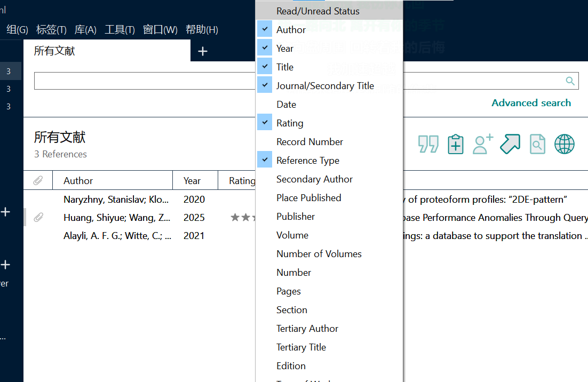Click the paperclip icon on Huang, Shiyue row
This screenshot has width=588, height=382.
[x=38, y=218]
